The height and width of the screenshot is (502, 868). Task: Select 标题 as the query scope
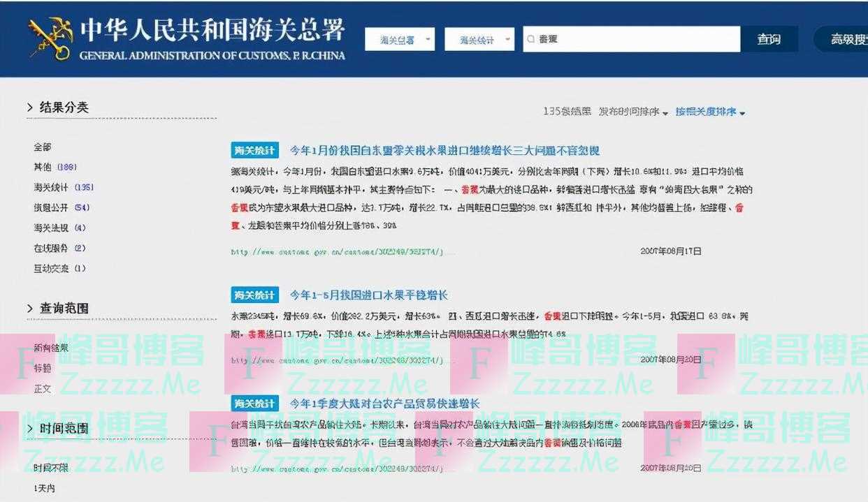click(43, 368)
